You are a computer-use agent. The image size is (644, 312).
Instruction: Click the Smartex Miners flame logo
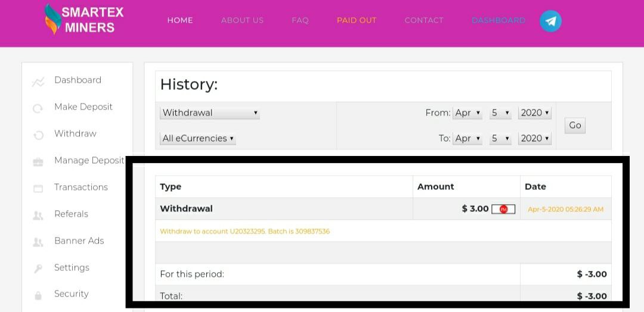[52, 20]
